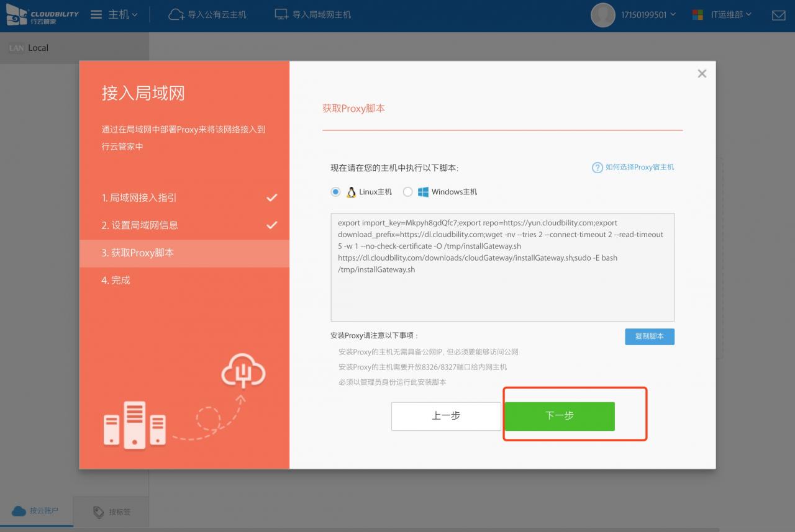
Task: Click 导入局域网主机 in top bar
Action: tap(314, 14)
